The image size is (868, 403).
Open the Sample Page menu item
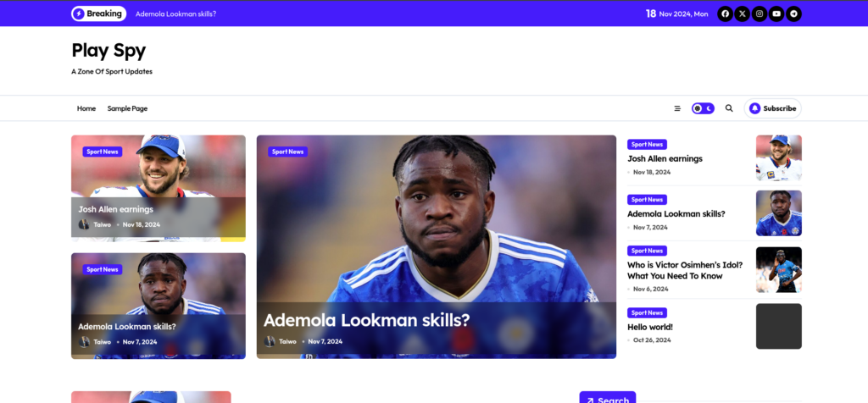[127, 108]
